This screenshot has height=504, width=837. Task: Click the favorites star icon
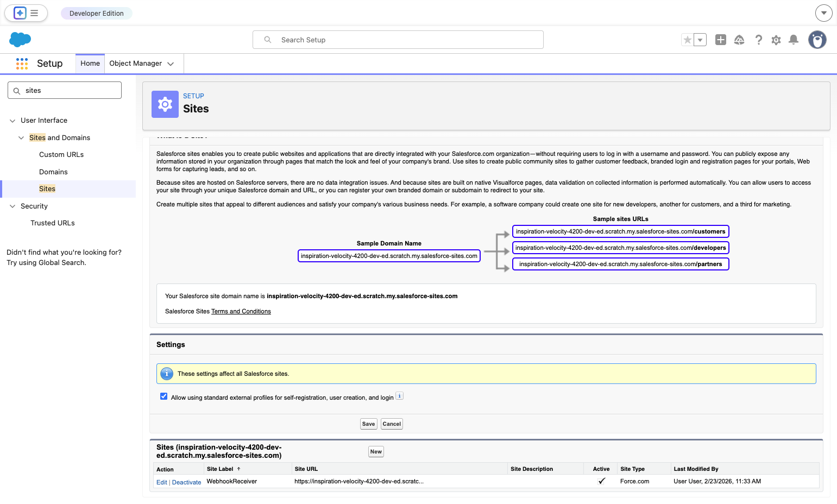688,40
